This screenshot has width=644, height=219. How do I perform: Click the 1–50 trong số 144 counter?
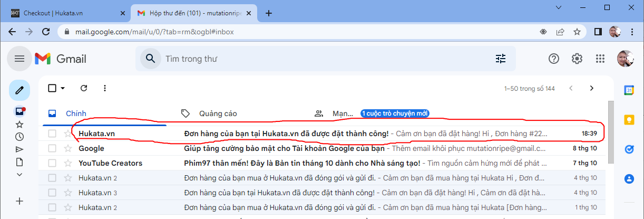pyautogui.click(x=529, y=89)
